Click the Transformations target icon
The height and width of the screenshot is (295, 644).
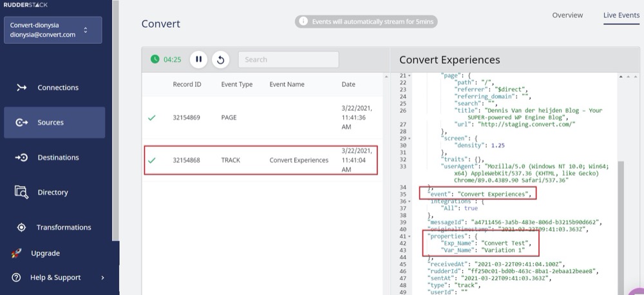(x=21, y=227)
